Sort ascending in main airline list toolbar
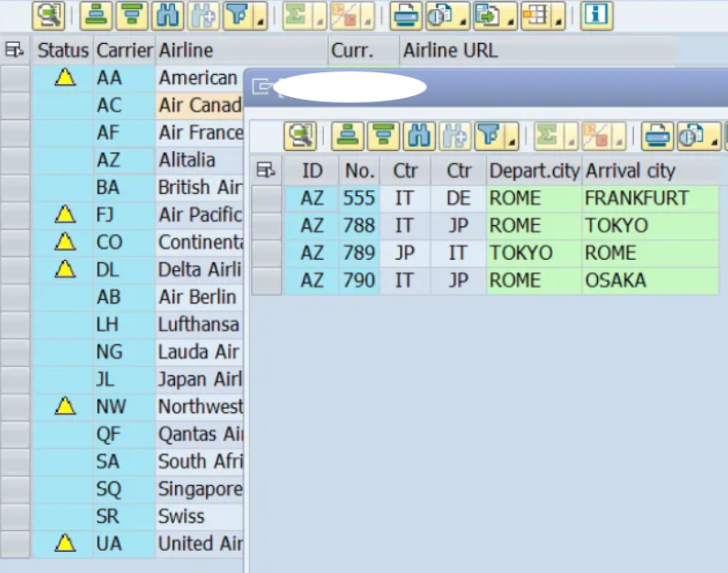This screenshot has height=573, width=728. point(96,16)
